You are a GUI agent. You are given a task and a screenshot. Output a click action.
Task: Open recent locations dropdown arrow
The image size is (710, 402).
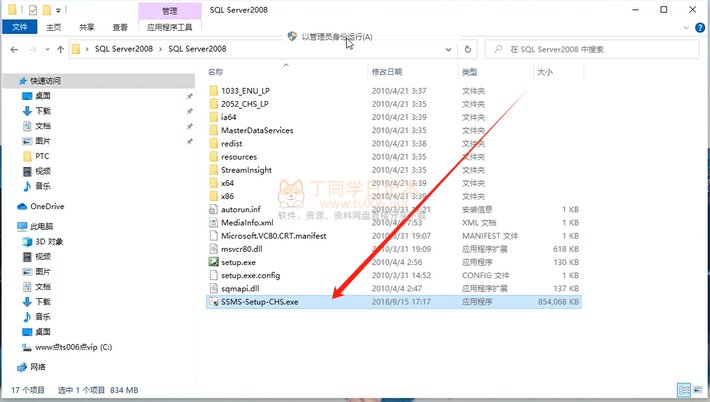[x=47, y=49]
